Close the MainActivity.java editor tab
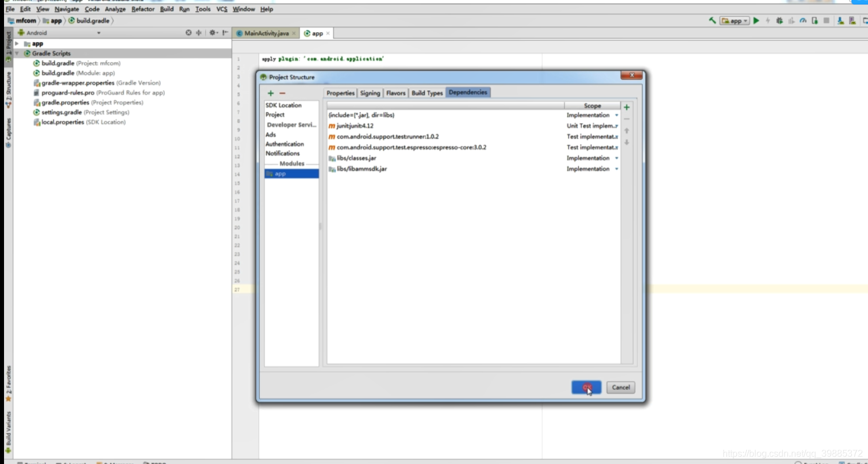 [294, 33]
